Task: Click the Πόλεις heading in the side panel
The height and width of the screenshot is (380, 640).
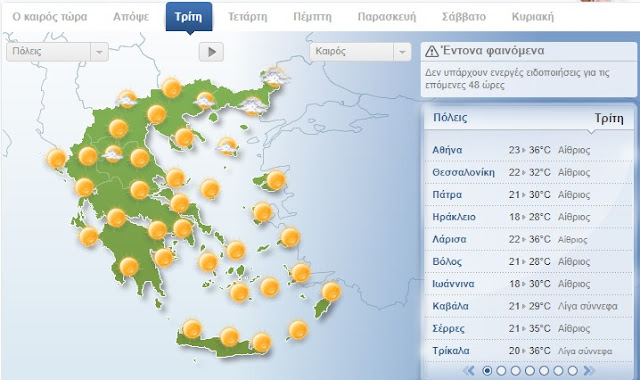Action: click(450, 118)
